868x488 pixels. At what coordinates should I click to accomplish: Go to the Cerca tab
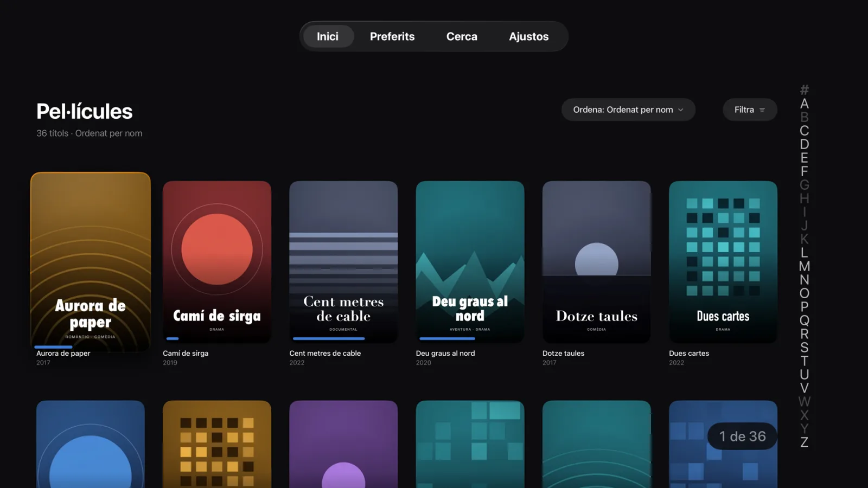point(462,36)
